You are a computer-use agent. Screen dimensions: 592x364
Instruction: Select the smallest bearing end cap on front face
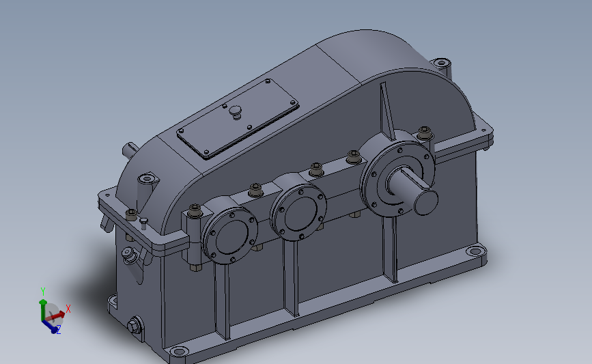[229, 236]
